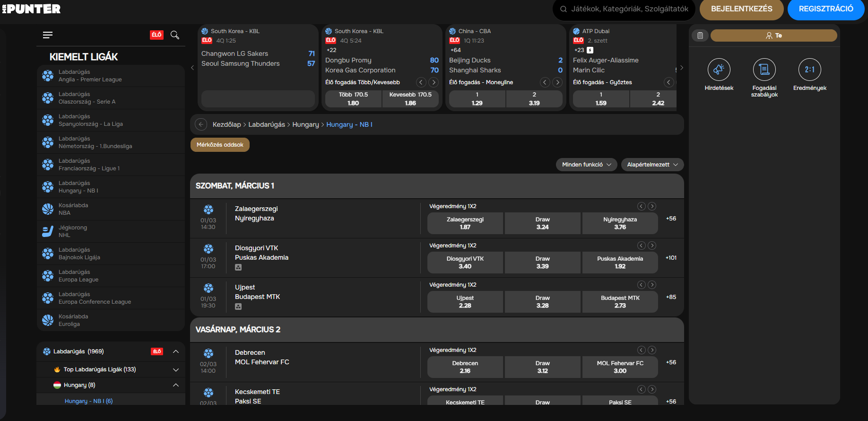Click Kezdőlap in the breadcrumb
The height and width of the screenshot is (421, 868).
[227, 124]
